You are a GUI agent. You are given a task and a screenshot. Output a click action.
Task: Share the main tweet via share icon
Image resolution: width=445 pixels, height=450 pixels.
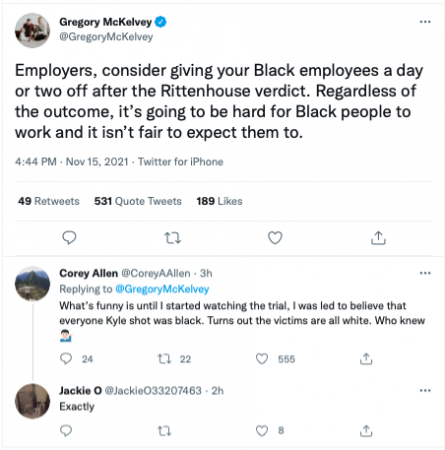[x=378, y=238]
